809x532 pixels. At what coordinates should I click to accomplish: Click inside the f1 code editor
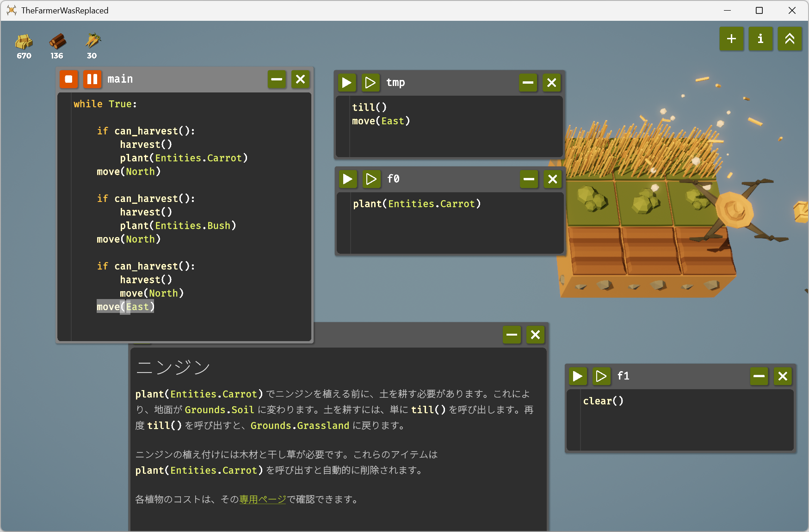685,425
